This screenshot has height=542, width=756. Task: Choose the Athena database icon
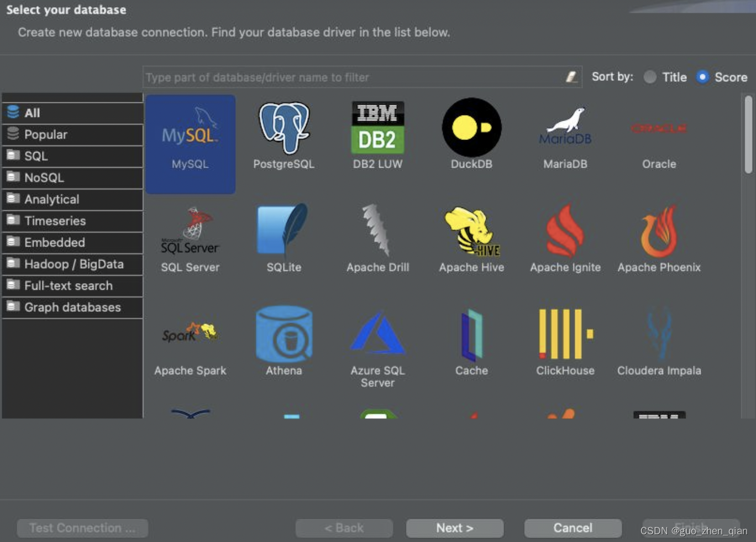point(283,334)
